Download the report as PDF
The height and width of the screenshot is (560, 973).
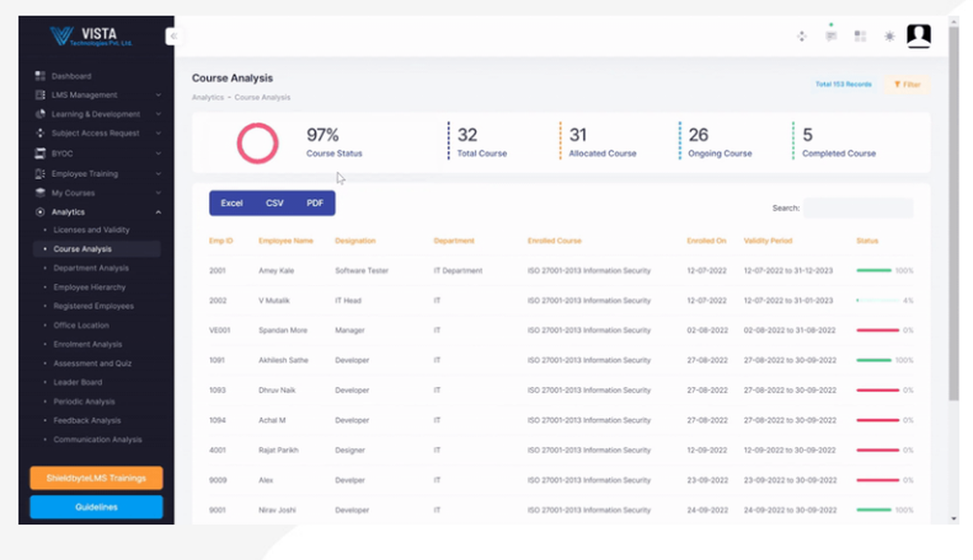point(313,203)
